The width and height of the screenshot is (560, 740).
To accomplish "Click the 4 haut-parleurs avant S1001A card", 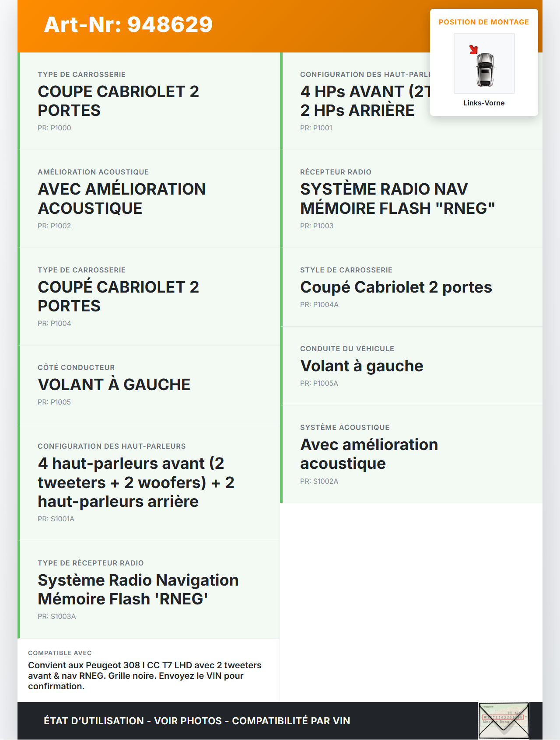I will 149,482.
